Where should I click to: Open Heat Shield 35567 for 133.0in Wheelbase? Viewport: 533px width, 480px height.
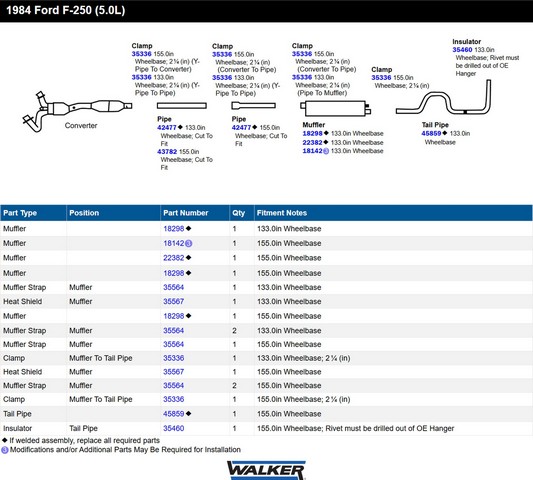pos(174,302)
